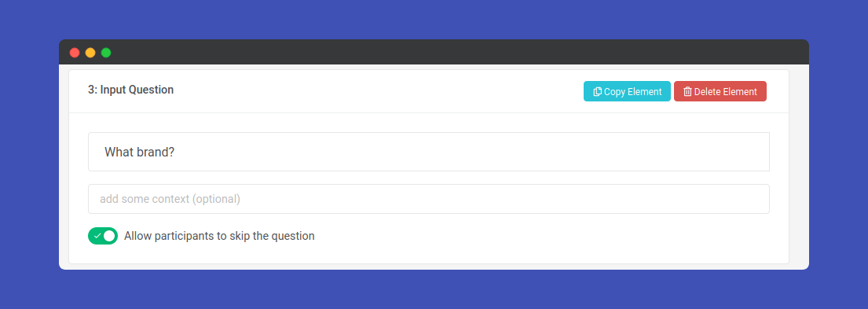Viewport: 868px width, 309px height.
Task: Click the Delete Element text label
Action: coord(726,92)
